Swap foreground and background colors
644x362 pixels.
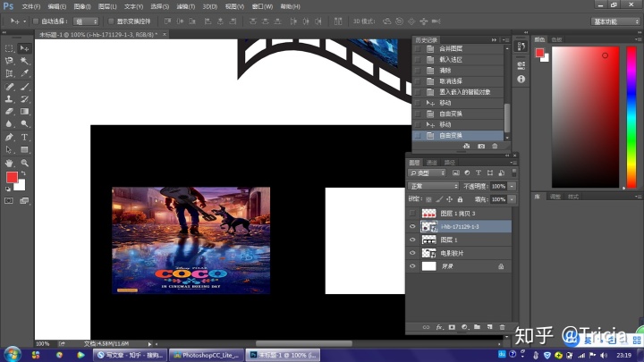click(x=23, y=173)
